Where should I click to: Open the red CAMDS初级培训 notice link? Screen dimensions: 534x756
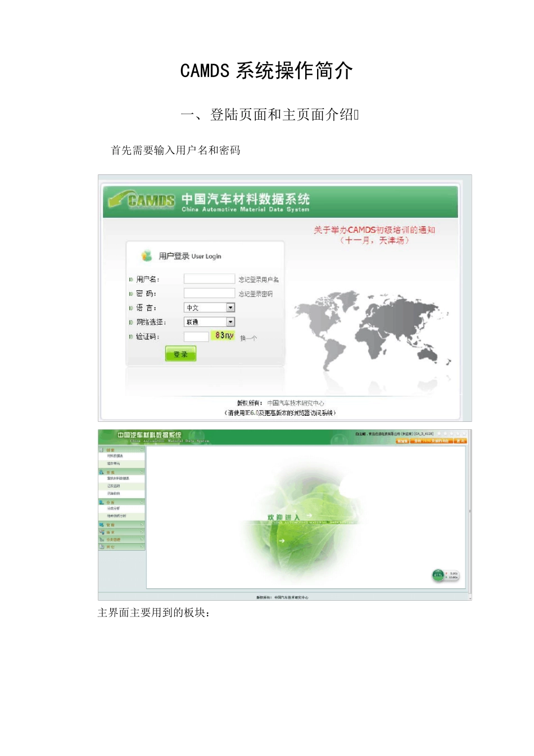[374, 235]
